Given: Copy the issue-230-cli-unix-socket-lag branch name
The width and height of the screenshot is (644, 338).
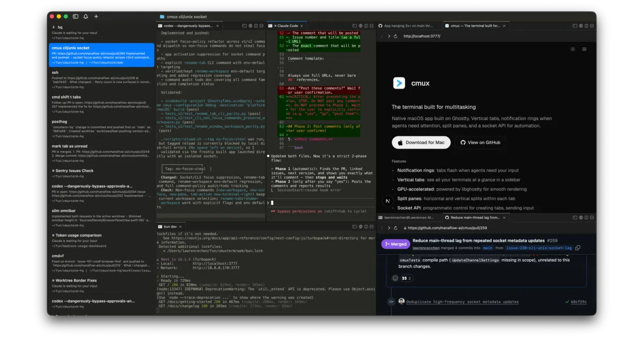Looking at the screenshot, I should 577,247.
